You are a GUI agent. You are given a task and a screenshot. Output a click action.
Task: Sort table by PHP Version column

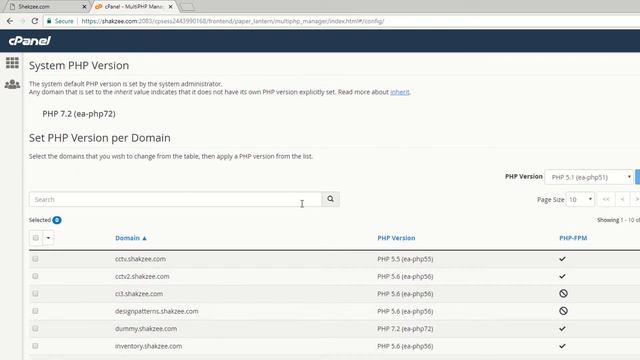pos(396,238)
